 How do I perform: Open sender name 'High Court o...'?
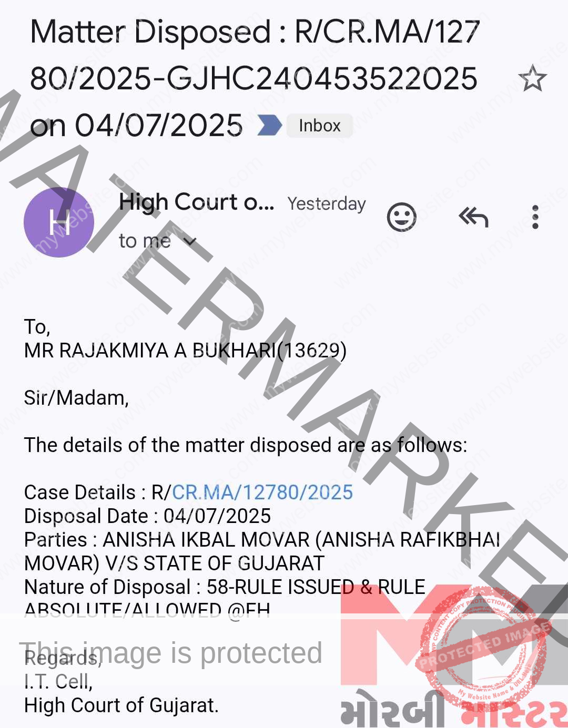tap(197, 202)
